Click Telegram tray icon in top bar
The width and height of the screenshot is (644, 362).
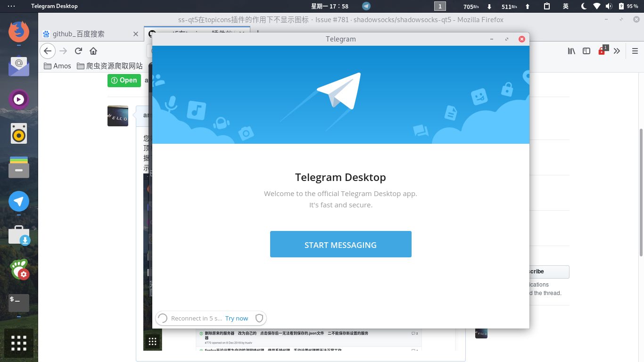(366, 6)
